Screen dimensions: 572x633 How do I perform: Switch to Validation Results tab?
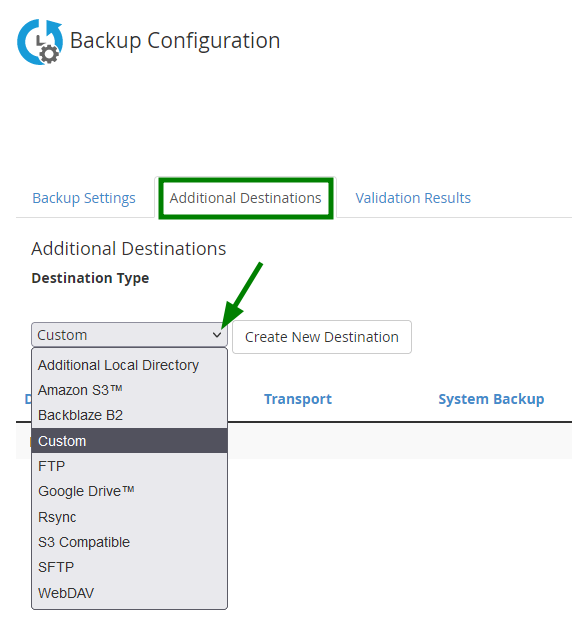click(413, 198)
